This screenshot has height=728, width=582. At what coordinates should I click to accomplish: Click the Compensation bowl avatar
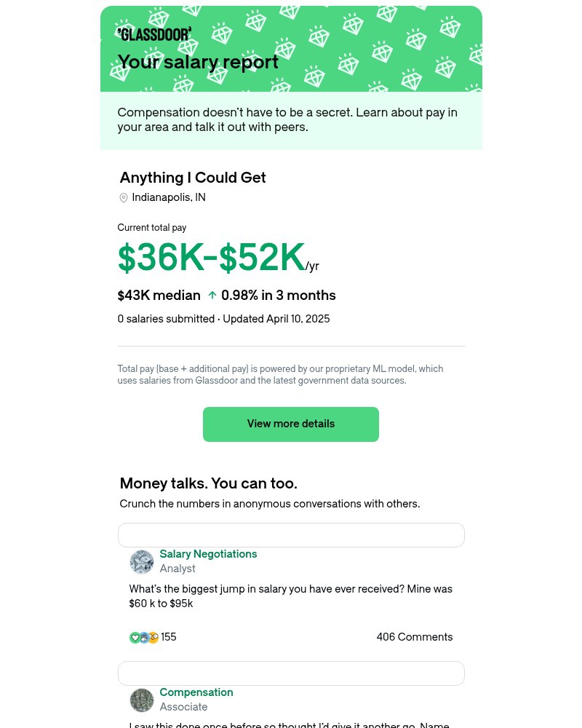141,700
